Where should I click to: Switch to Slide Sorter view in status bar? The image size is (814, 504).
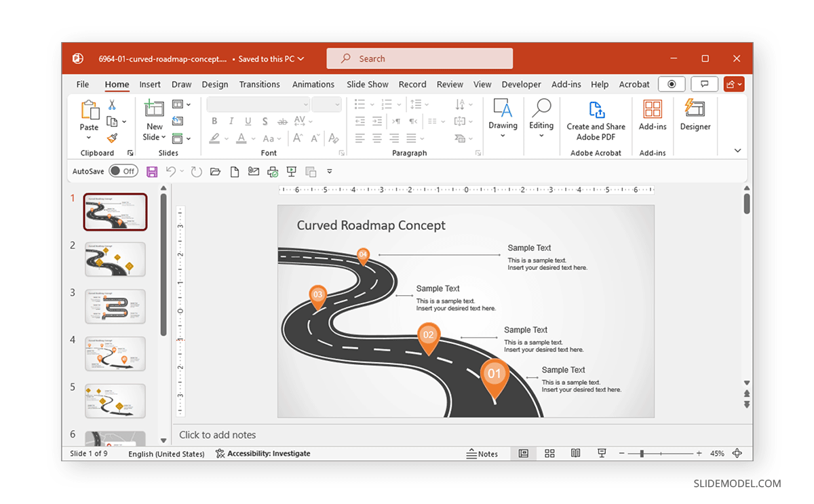[x=549, y=453]
